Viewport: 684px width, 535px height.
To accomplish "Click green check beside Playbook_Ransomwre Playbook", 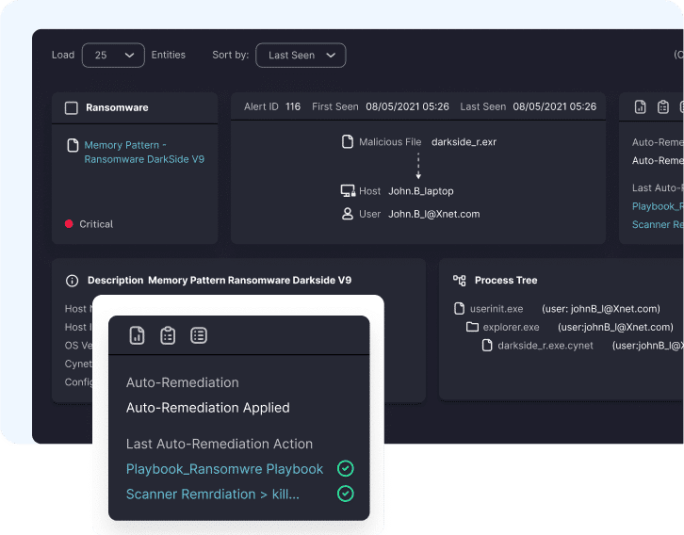I will (x=345, y=469).
